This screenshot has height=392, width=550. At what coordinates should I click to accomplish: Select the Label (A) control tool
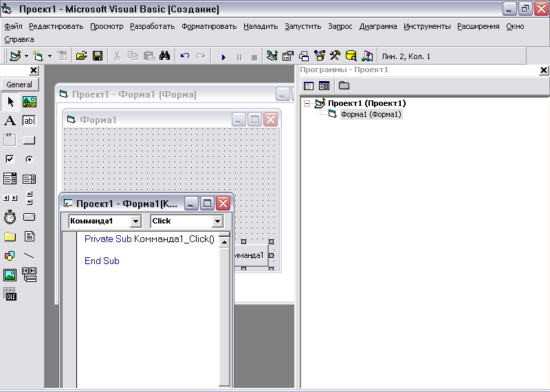[x=10, y=121]
